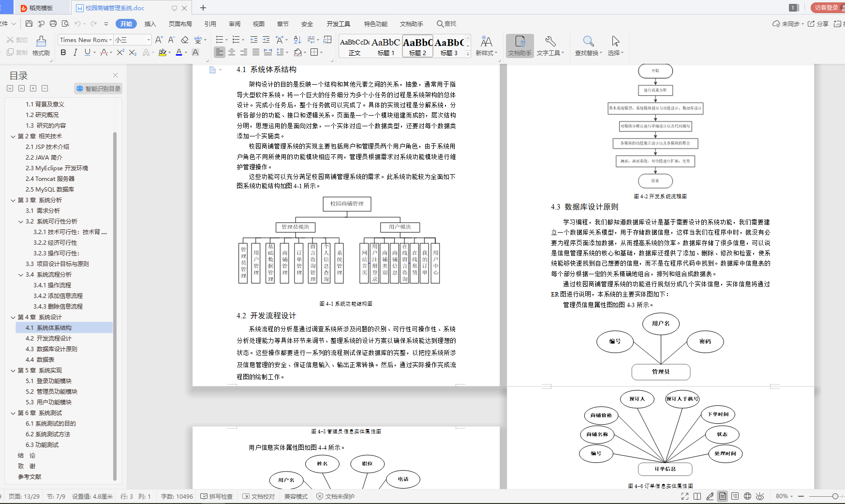Close the 目录 navigation panel
The image size is (845, 504).
115,75
